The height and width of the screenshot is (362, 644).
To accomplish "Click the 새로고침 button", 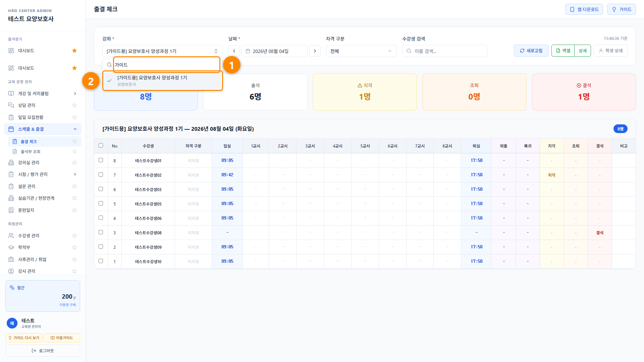I will click(x=531, y=51).
